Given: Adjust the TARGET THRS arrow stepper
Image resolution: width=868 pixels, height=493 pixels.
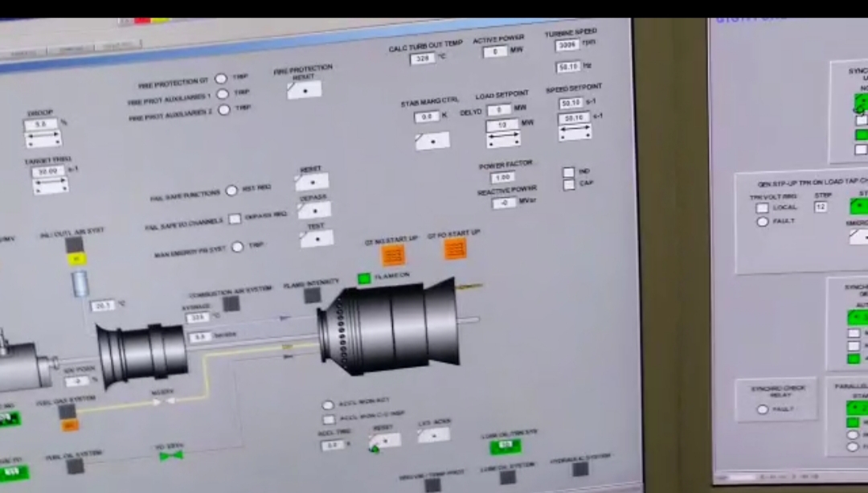Looking at the screenshot, I should tap(51, 186).
